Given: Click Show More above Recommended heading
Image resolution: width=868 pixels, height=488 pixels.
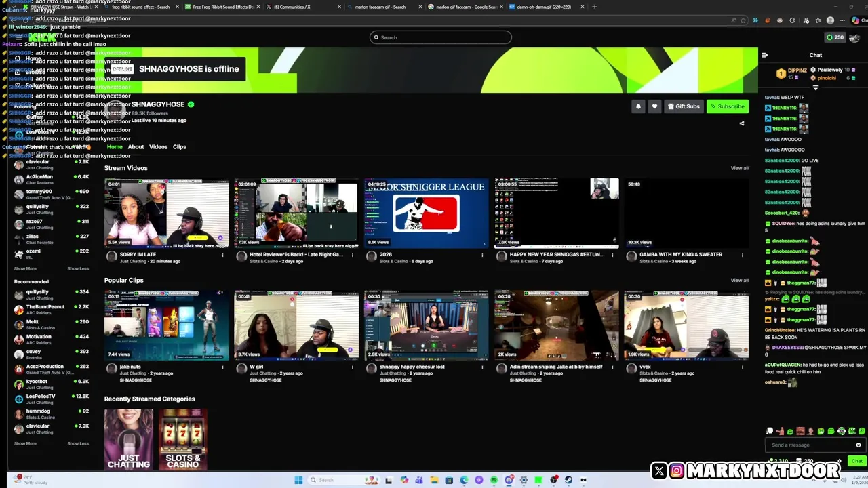Looking at the screenshot, I should click(x=25, y=268).
